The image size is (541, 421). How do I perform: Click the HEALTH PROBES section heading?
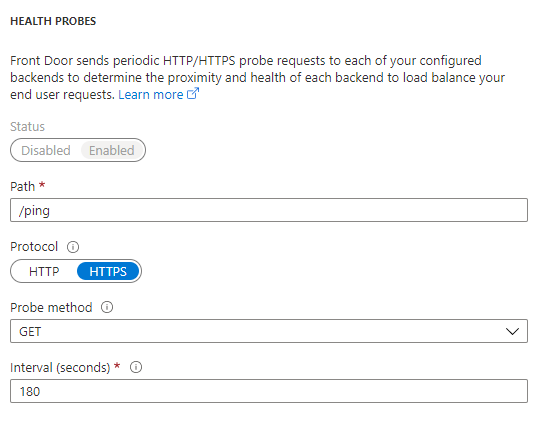pos(53,21)
